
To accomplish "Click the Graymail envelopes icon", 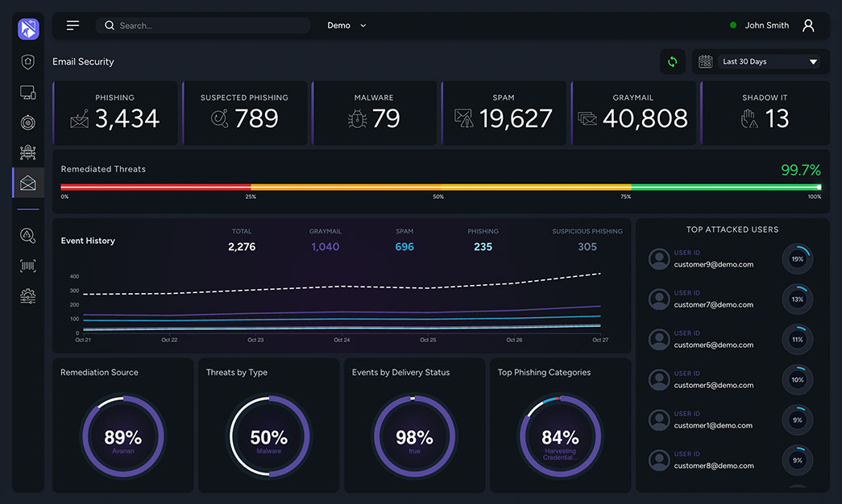I will (587, 118).
